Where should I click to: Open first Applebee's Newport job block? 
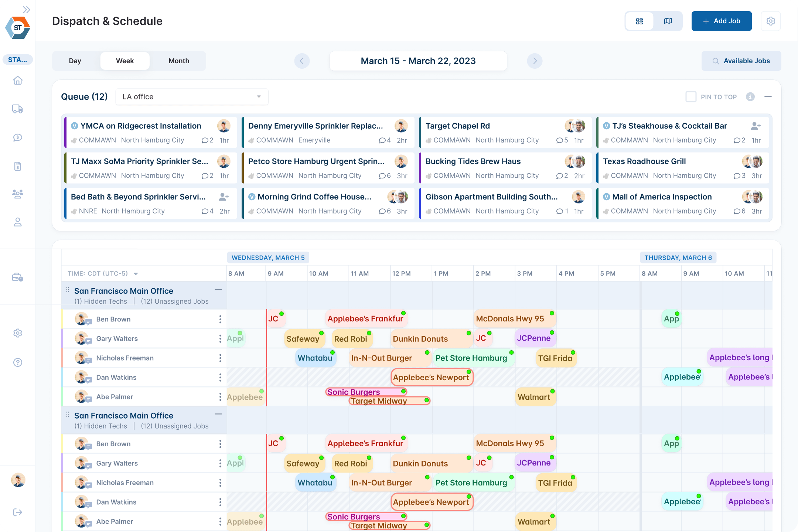[x=432, y=377]
